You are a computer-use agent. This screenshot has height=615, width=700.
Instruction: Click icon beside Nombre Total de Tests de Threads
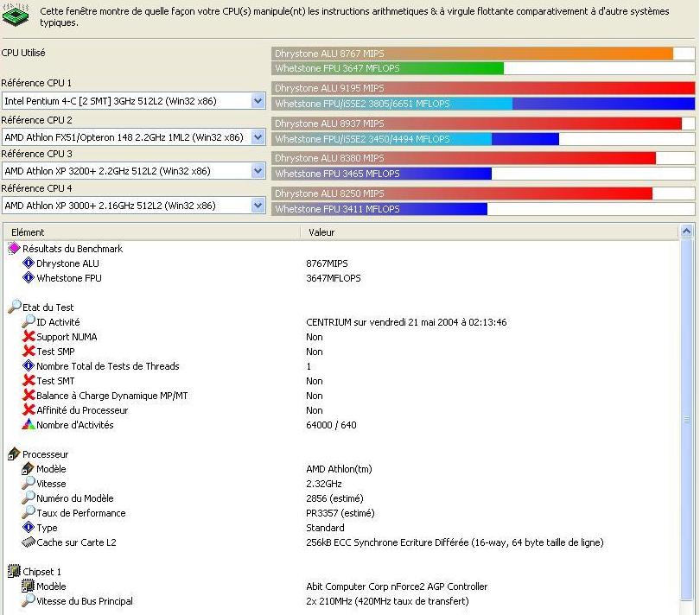pyautogui.click(x=29, y=365)
